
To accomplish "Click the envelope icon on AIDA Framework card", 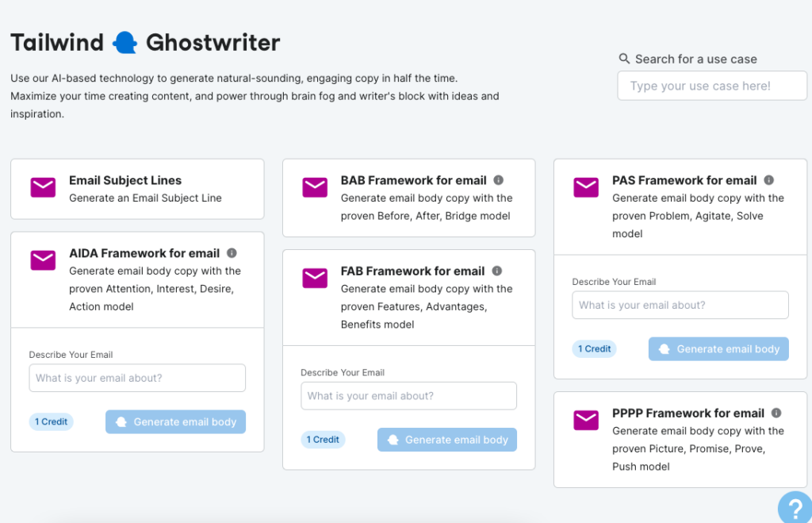I will tap(43, 260).
